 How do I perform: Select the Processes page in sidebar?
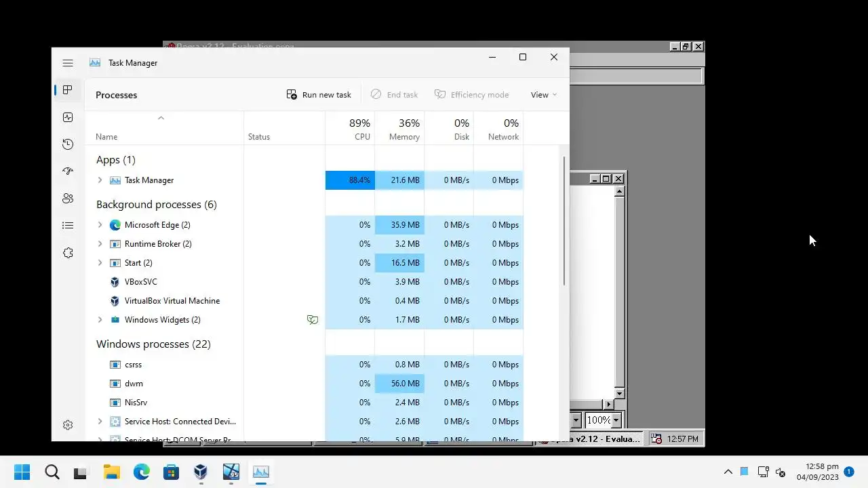pos(68,90)
